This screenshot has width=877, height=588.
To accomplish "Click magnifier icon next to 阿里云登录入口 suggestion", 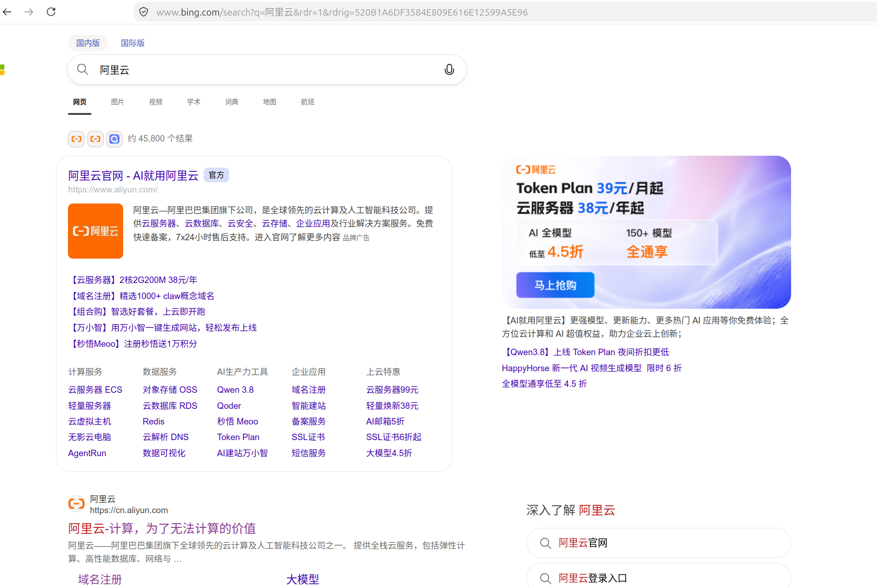I will [x=545, y=578].
